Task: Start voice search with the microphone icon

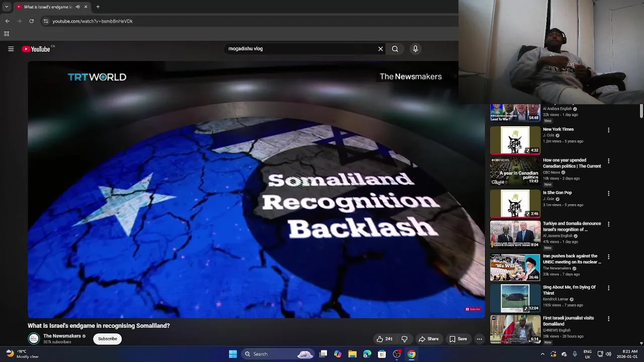Action: coord(415,49)
